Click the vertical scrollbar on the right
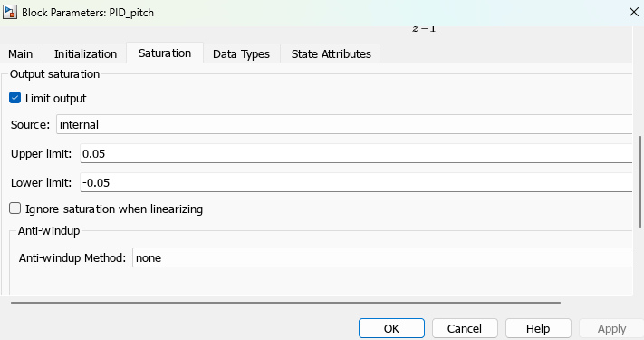 pos(639,181)
